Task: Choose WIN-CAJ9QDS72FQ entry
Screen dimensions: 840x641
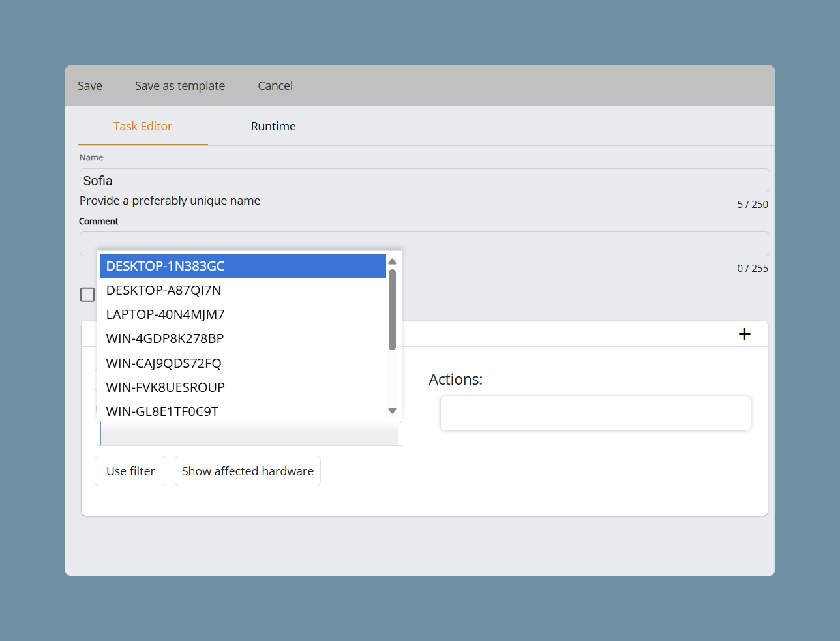Action: click(243, 363)
